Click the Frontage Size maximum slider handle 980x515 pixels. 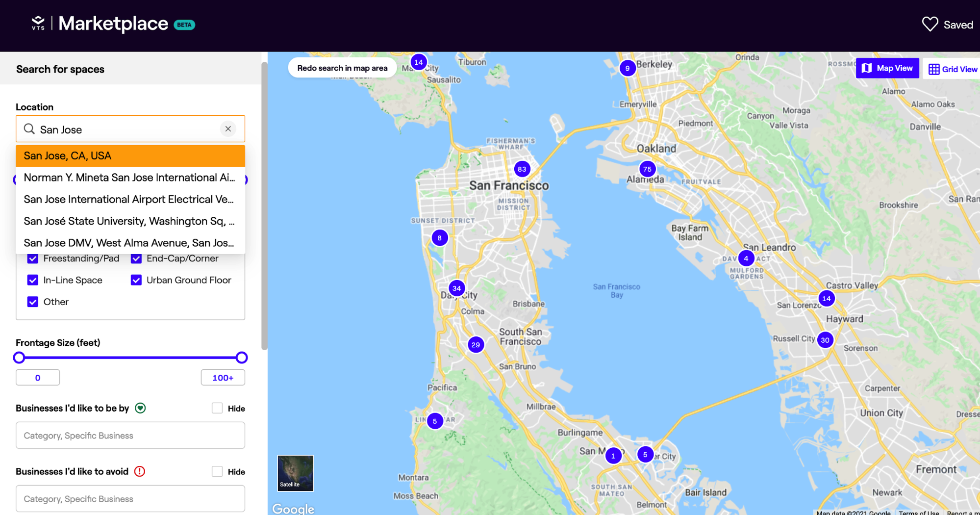(242, 358)
